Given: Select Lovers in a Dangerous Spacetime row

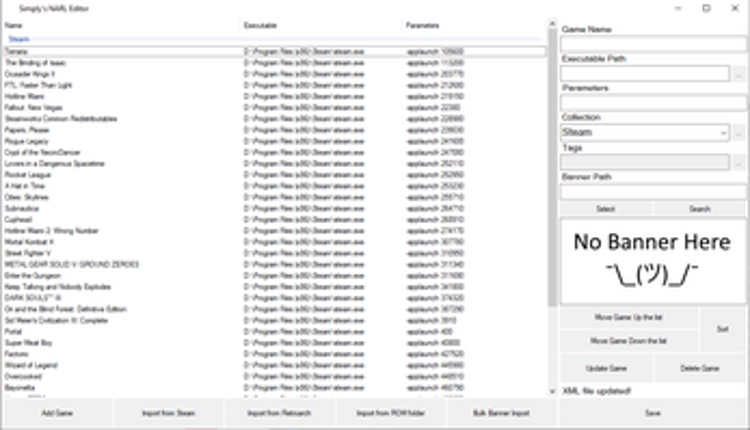Looking at the screenshot, I should 274,164.
